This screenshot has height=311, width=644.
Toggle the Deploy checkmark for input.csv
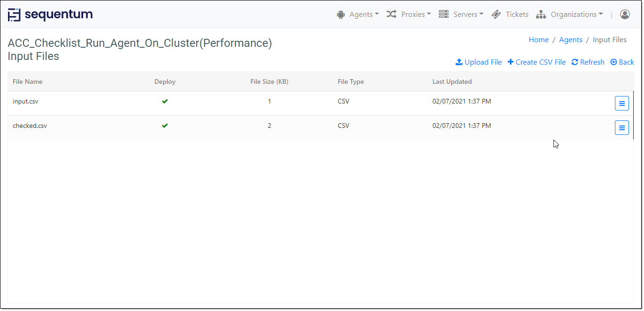click(165, 101)
